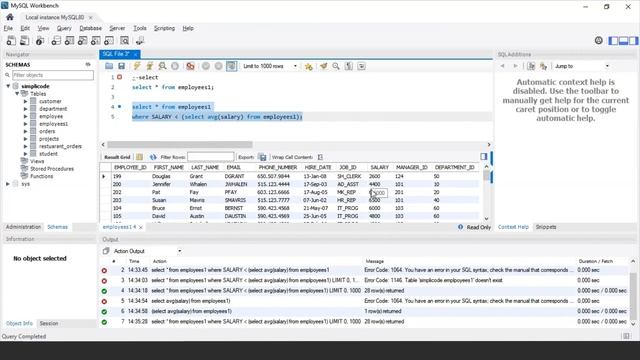This screenshot has height=360, width=640.
Task: Click the Rollback transaction icon
Action: point(218,66)
